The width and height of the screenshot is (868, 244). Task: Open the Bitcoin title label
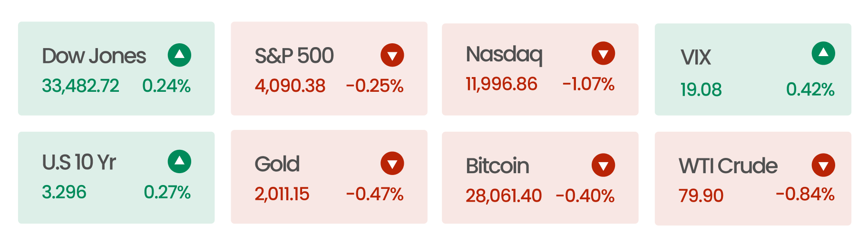click(497, 166)
